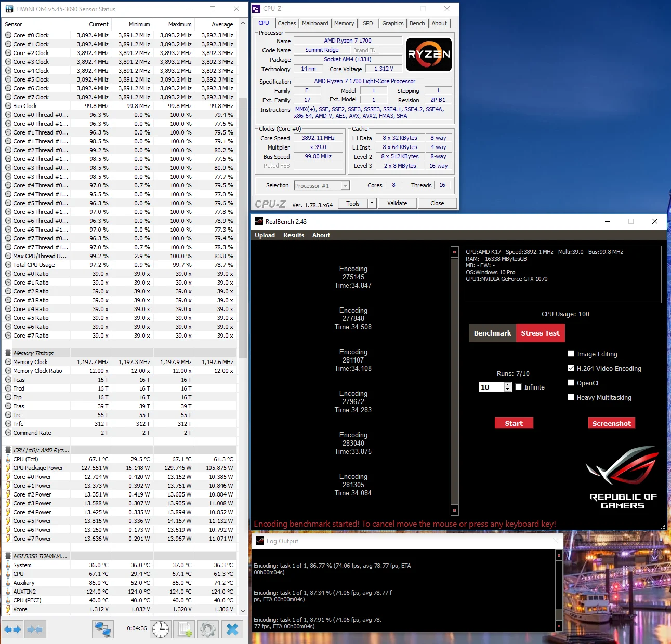671x644 pixels.
Task: Open remote monitoring via the two-computers icon
Action: (103, 629)
